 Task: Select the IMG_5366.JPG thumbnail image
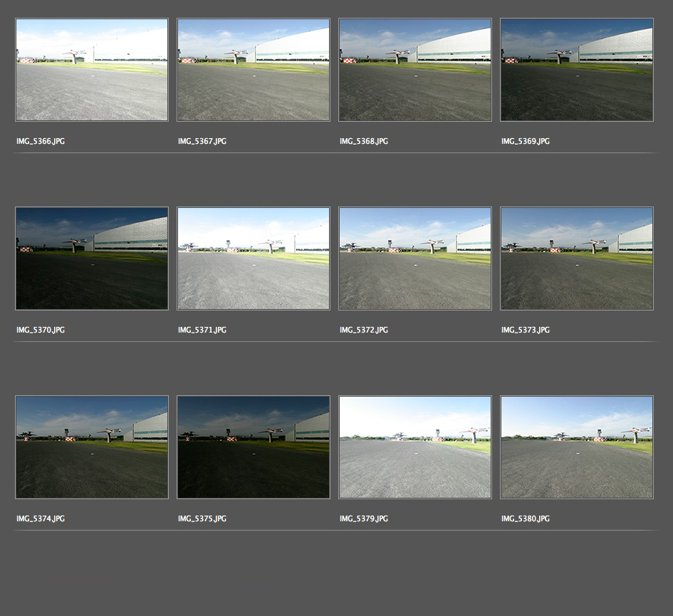click(92, 70)
